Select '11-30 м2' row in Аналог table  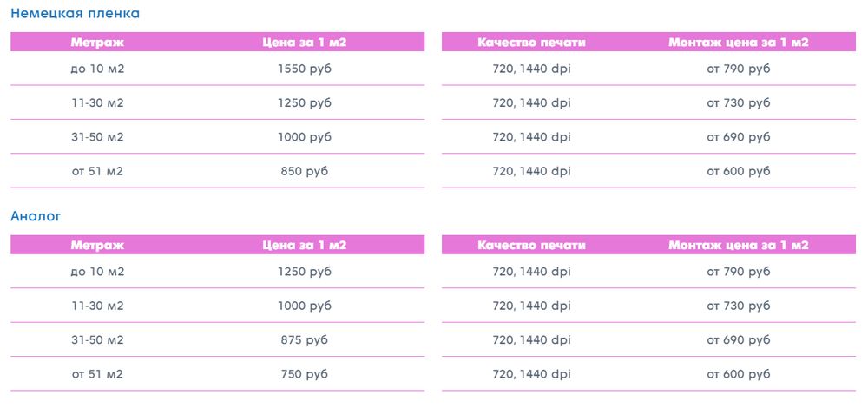pos(97,306)
